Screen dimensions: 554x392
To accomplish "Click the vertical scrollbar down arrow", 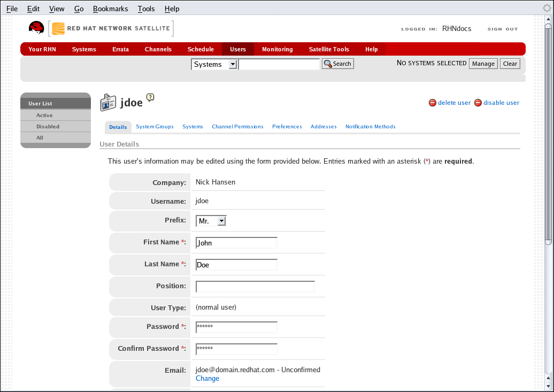I will [x=548, y=385].
